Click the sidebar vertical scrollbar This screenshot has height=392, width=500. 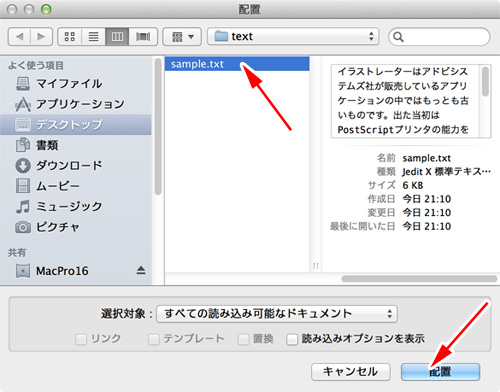[x=158, y=127]
